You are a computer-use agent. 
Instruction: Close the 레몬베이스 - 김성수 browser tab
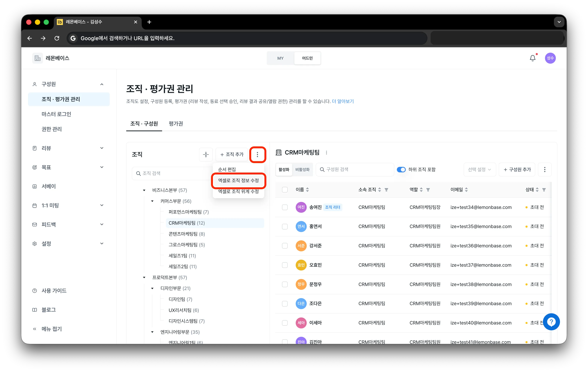click(x=135, y=22)
